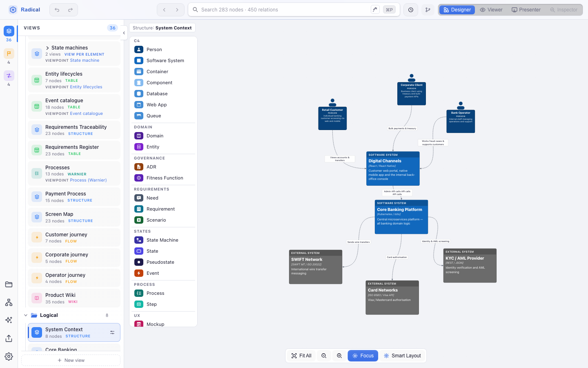This screenshot has width=588, height=368.
Task: Apply Smart Layout
Action: click(x=402, y=356)
